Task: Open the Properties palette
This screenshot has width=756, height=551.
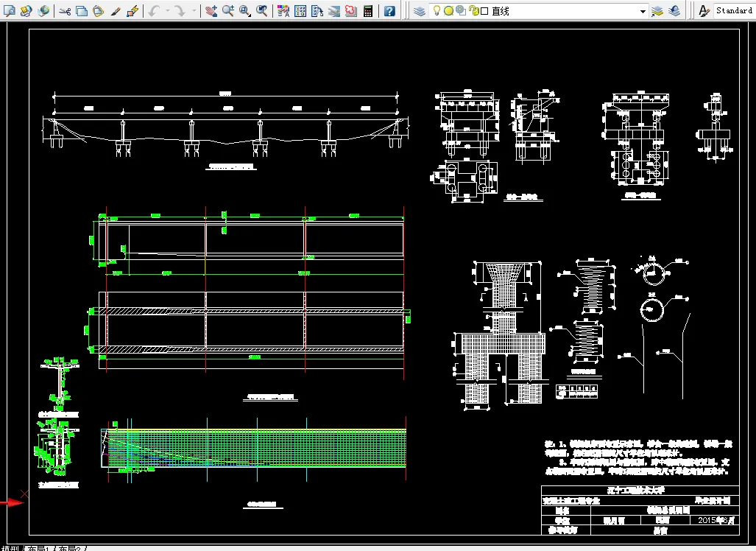Action: click(283, 10)
